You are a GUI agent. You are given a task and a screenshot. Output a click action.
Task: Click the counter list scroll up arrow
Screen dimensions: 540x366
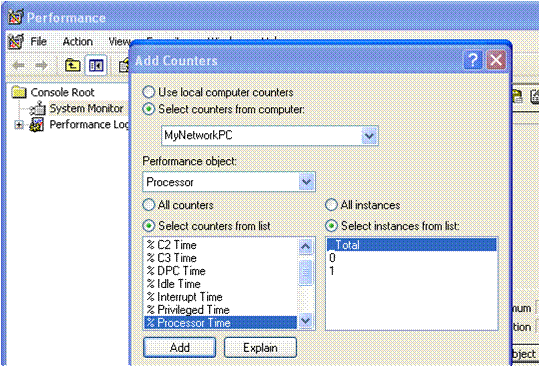pos(306,247)
